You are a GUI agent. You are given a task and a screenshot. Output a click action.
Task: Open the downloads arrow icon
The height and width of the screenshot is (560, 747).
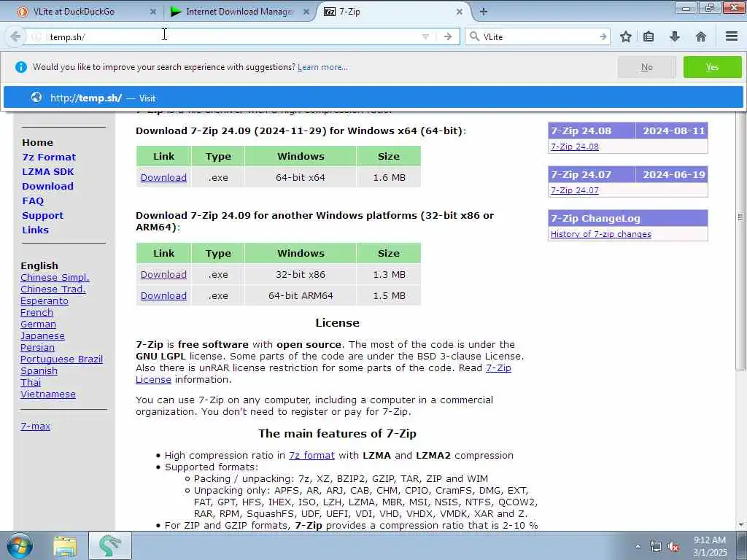coord(675,36)
